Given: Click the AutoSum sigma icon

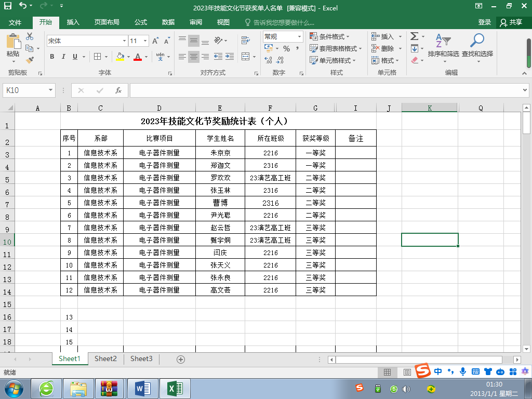Looking at the screenshot, I should [x=414, y=36].
